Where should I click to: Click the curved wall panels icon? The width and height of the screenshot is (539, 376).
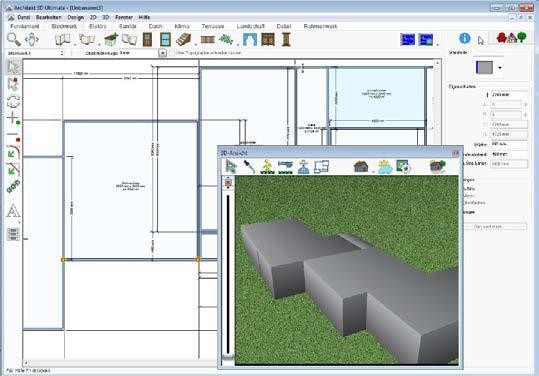coord(129,40)
